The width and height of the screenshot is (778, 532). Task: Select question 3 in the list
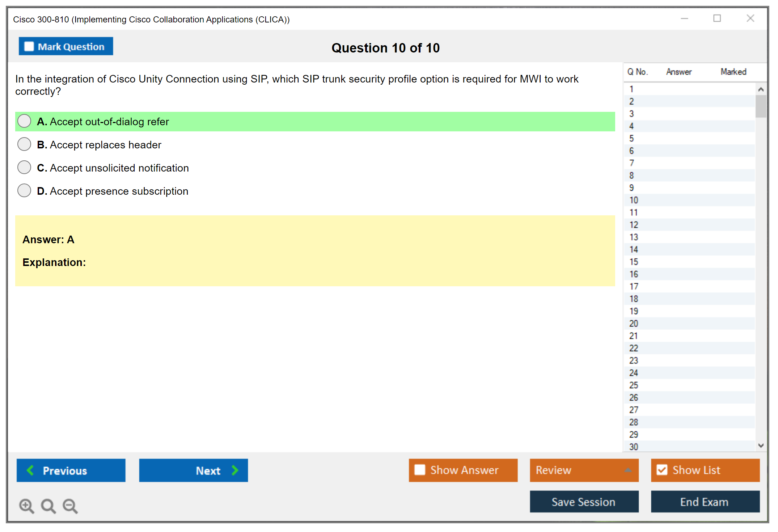coord(631,114)
